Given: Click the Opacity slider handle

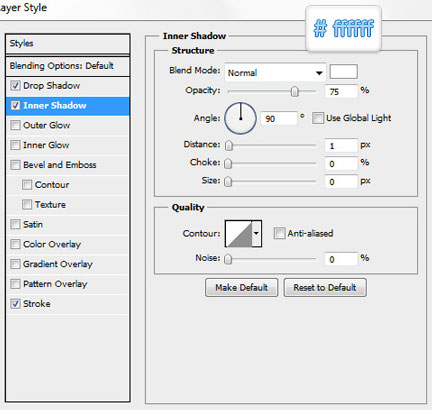Looking at the screenshot, I should click(x=295, y=91).
